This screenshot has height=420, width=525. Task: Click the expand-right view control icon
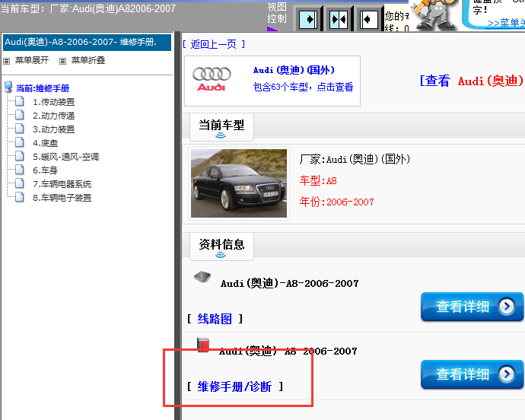[x=308, y=20]
